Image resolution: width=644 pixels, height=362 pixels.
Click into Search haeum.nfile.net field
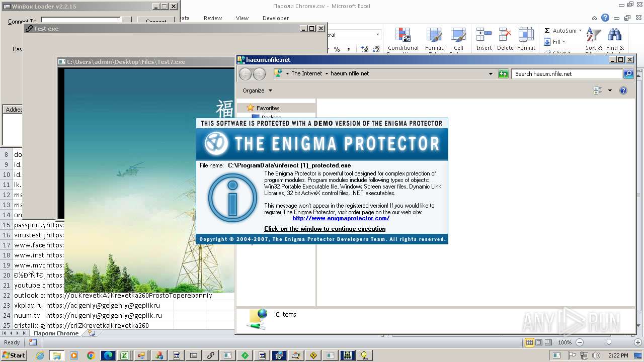[x=568, y=74]
